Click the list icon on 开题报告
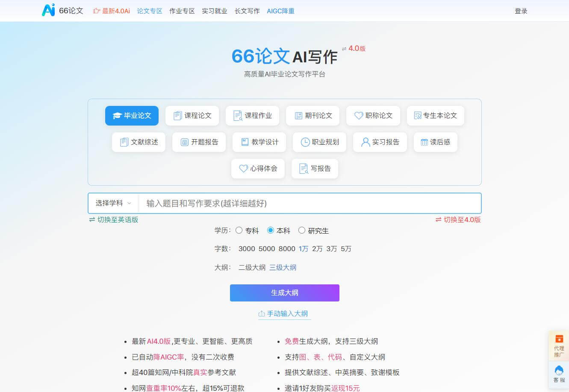Image resolution: width=569 pixels, height=392 pixels. click(x=185, y=142)
